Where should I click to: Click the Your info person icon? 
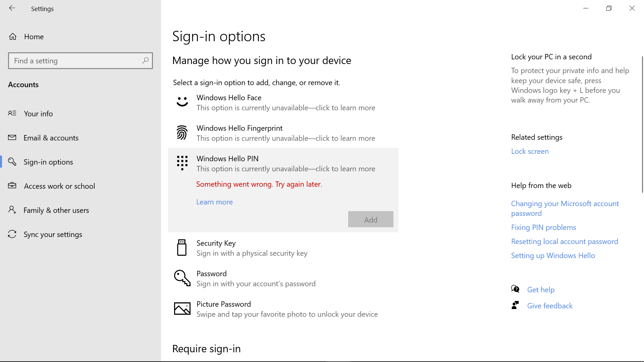click(12, 113)
